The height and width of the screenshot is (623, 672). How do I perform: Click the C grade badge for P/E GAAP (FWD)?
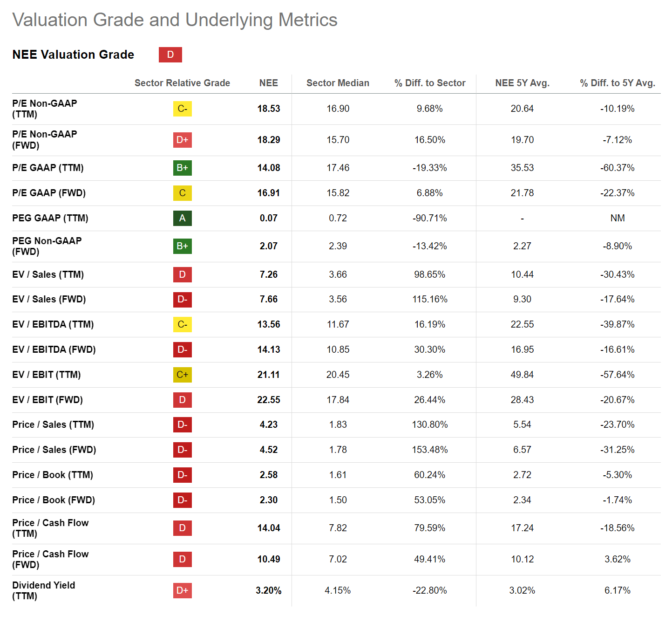[182, 193]
